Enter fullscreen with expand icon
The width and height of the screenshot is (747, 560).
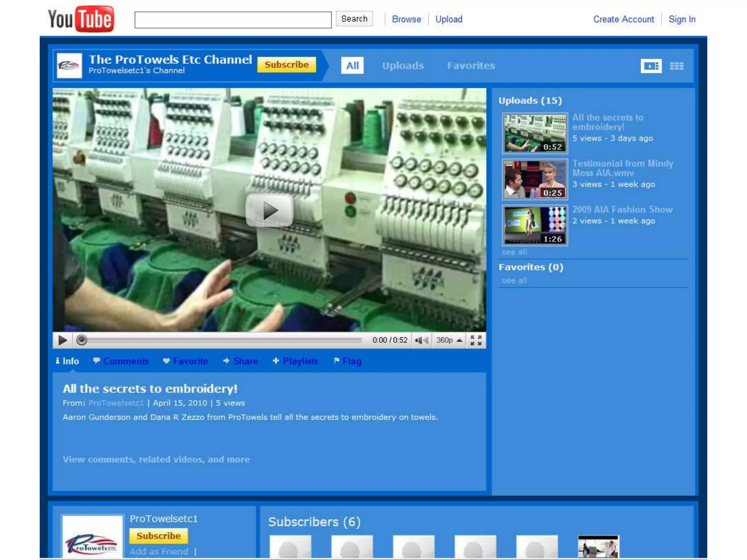[476, 340]
